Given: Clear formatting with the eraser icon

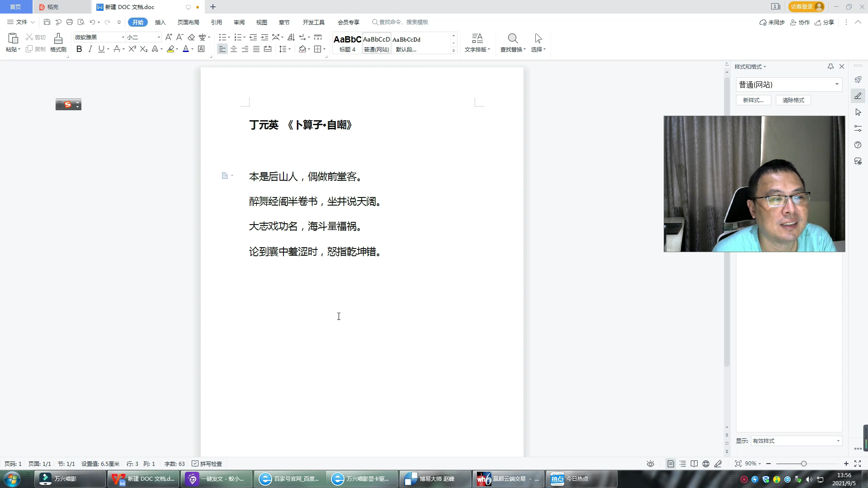Looking at the screenshot, I should tap(191, 37).
